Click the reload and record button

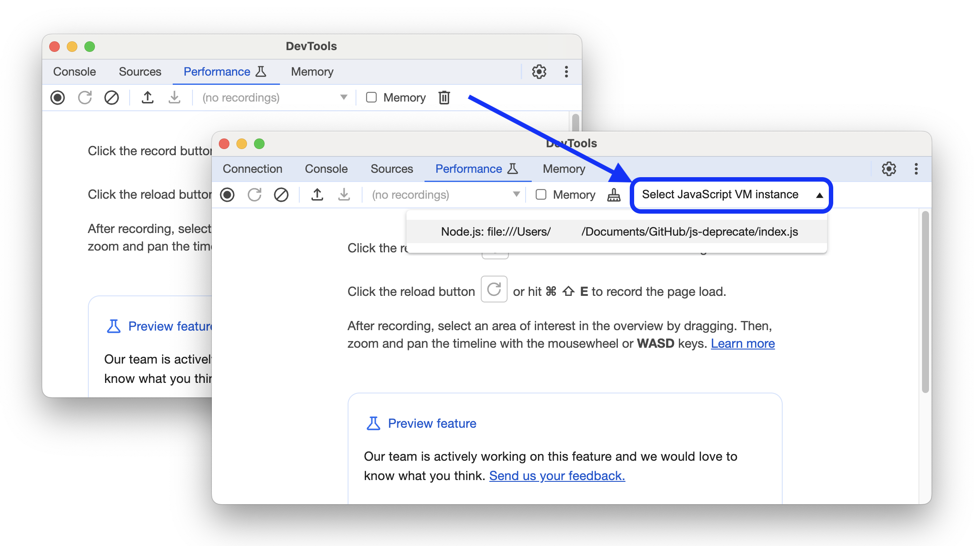254,195
